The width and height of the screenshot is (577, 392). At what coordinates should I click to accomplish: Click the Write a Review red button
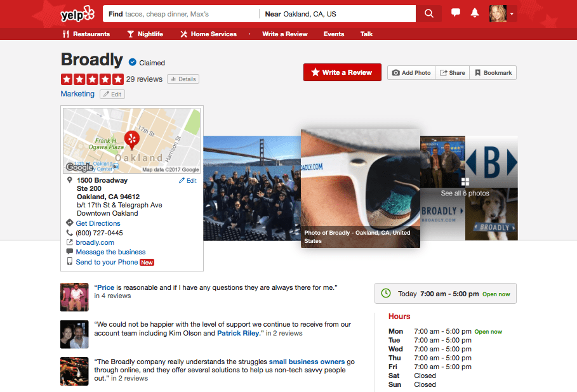(x=342, y=72)
